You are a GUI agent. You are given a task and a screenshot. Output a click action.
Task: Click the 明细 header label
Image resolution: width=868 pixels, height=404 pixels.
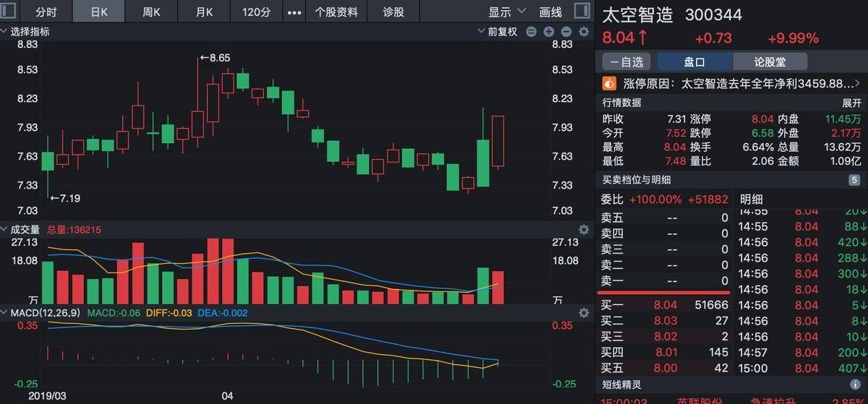click(751, 199)
